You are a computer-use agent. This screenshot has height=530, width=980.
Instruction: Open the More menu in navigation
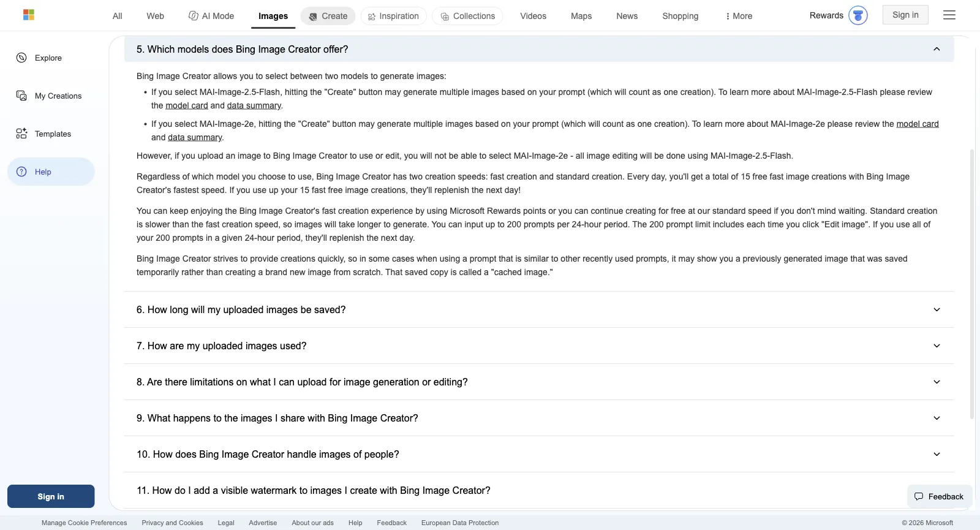[x=739, y=16]
